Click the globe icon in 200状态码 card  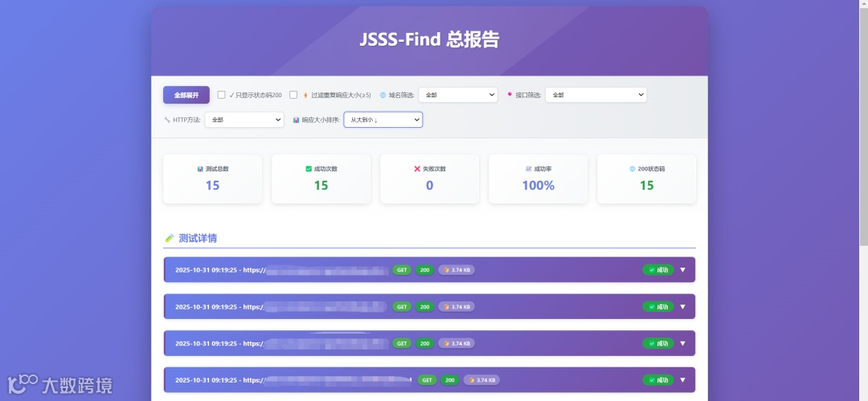[x=633, y=169]
